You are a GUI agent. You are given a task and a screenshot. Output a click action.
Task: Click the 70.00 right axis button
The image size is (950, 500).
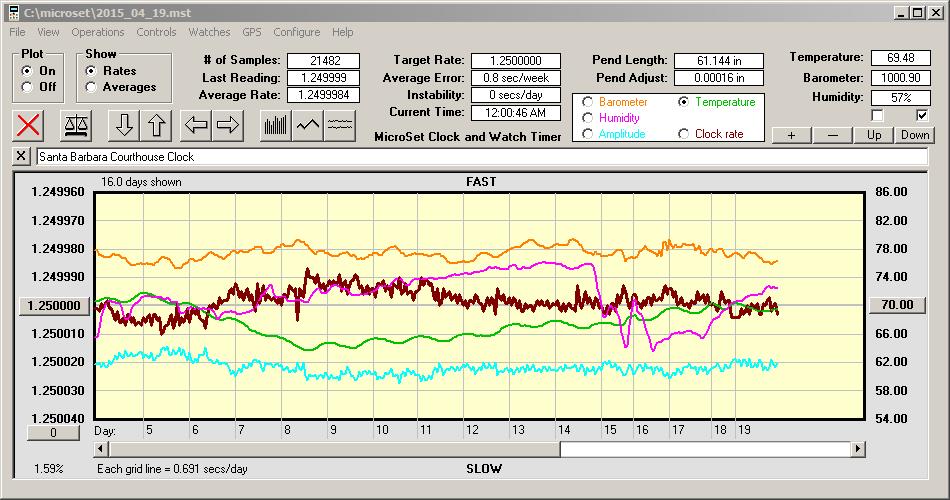(x=897, y=305)
